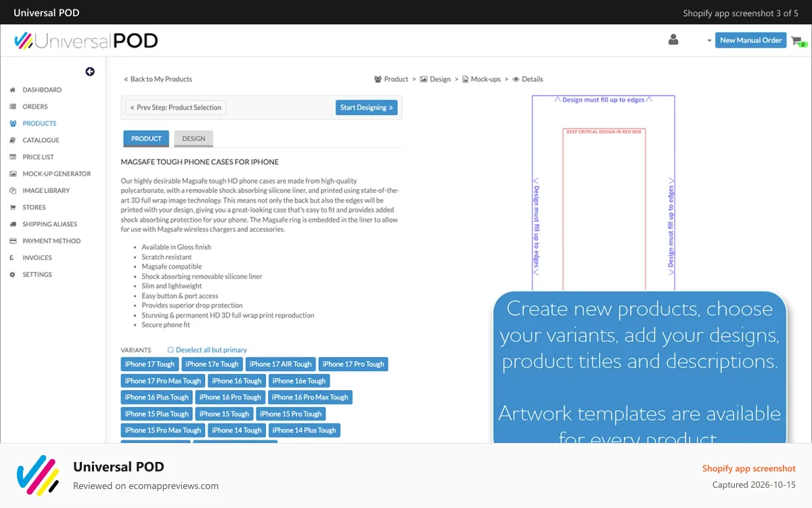Switch to the DESIGN tab
The width and height of the screenshot is (812, 508).
coord(194,139)
